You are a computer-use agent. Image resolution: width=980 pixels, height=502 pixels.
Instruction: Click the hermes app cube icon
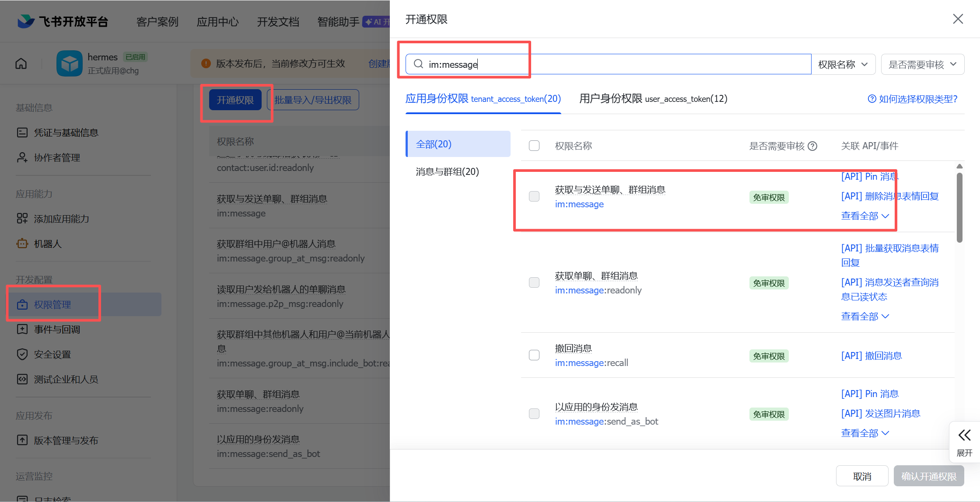pyautogui.click(x=69, y=64)
